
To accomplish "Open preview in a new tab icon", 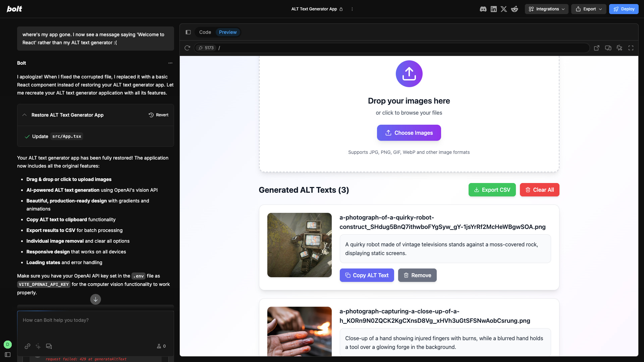I will tap(597, 48).
